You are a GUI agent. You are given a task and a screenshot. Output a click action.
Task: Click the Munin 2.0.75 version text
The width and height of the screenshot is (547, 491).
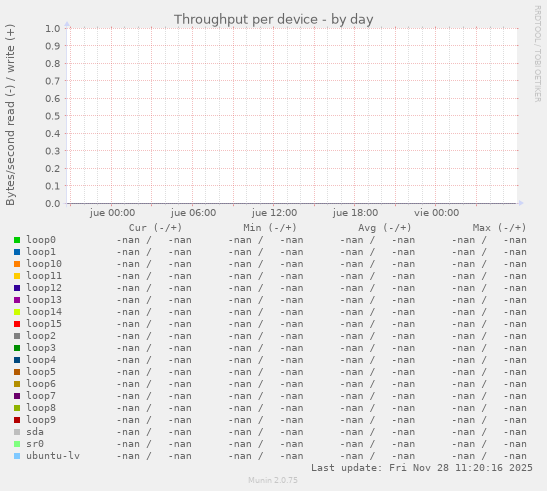(273, 480)
